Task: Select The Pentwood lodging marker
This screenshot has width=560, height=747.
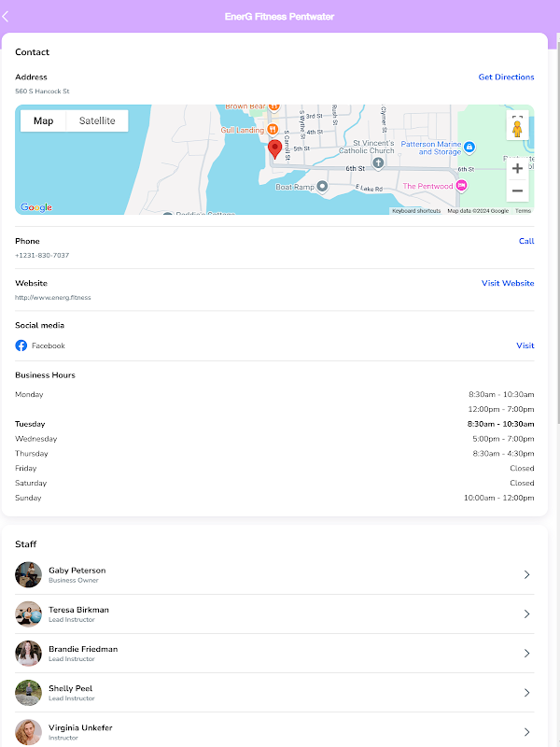Action: (x=461, y=186)
